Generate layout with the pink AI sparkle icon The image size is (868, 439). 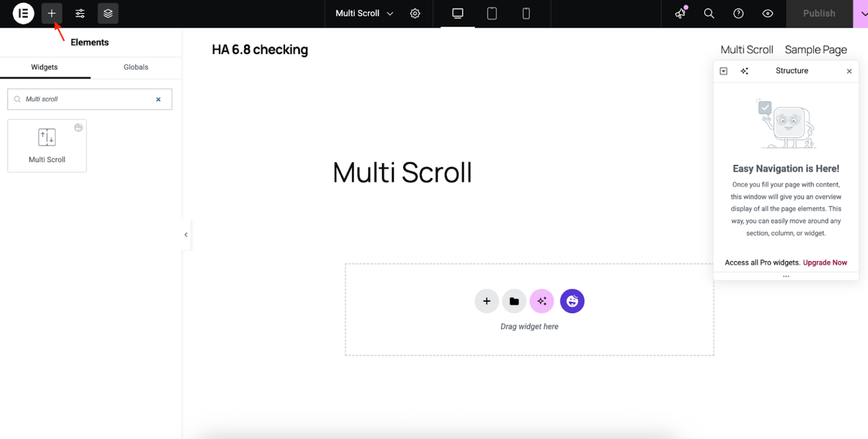pyautogui.click(x=541, y=301)
